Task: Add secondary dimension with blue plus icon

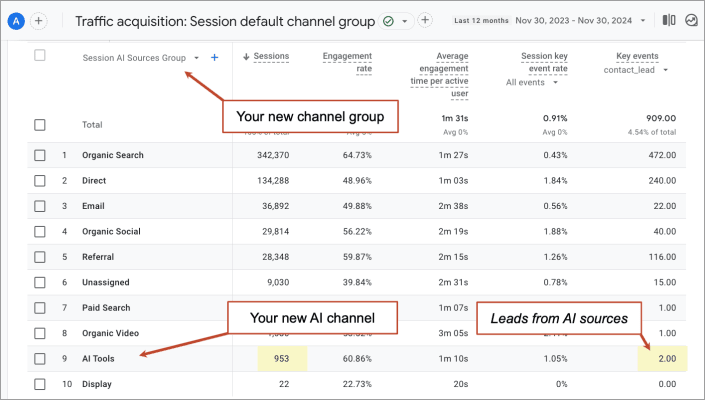Action: (214, 58)
